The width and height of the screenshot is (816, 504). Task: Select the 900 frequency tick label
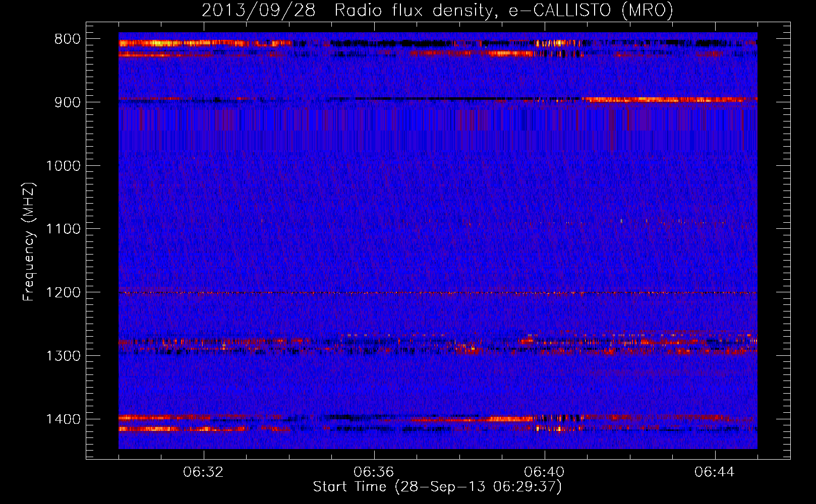[67, 102]
